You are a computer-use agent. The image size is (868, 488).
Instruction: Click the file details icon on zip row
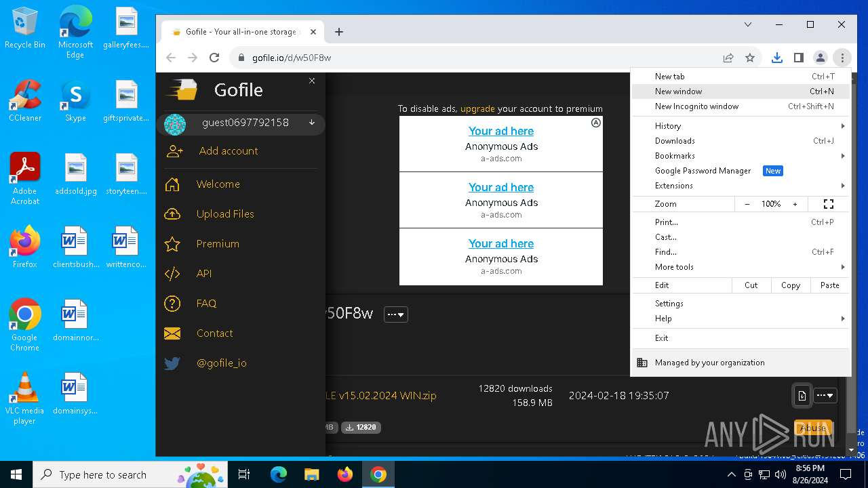tap(802, 396)
